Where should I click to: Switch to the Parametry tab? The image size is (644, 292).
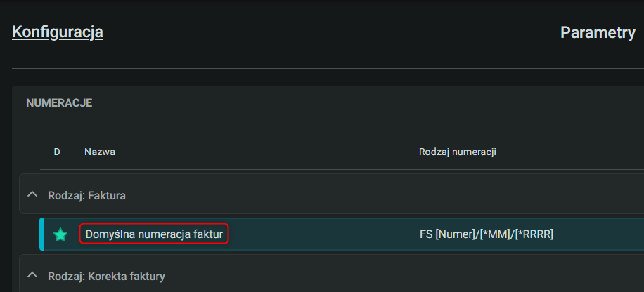click(x=598, y=32)
